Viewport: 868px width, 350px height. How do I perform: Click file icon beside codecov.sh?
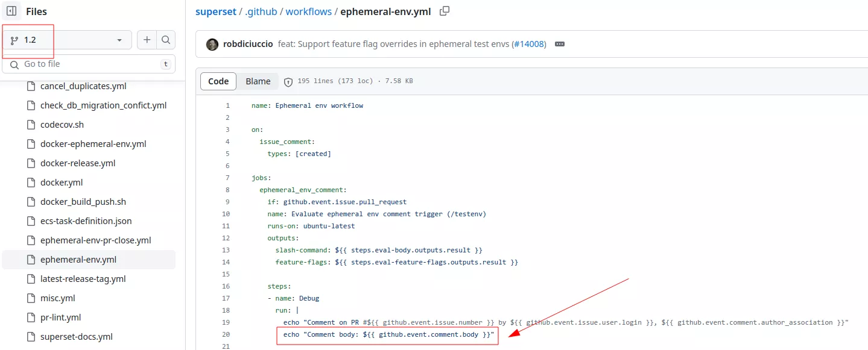pyautogui.click(x=31, y=125)
